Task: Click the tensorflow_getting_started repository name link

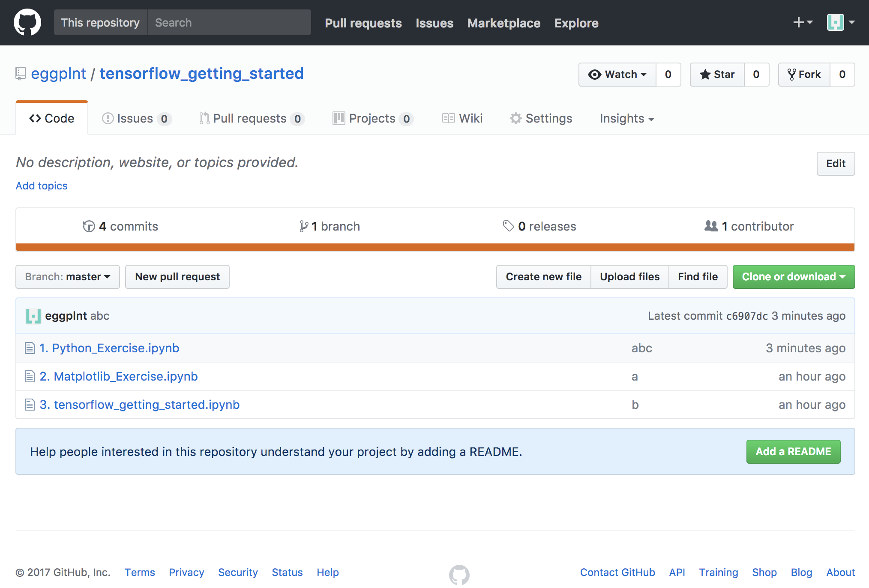Action: tap(201, 74)
